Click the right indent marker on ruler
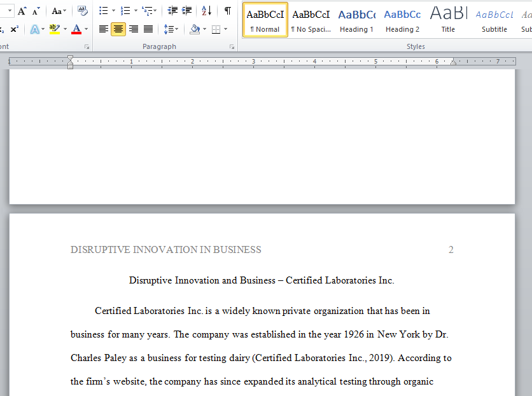 (453, 62)
